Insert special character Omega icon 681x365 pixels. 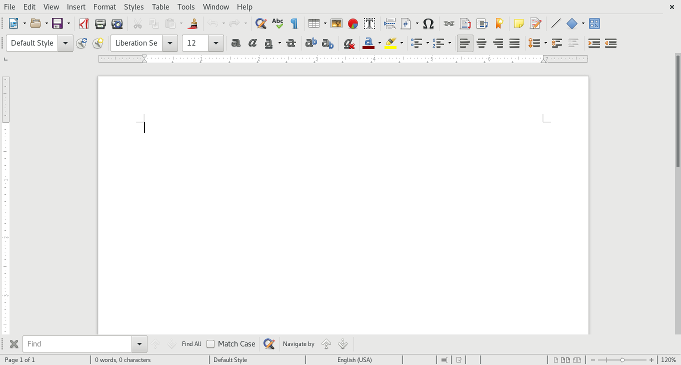pos(428,23)
